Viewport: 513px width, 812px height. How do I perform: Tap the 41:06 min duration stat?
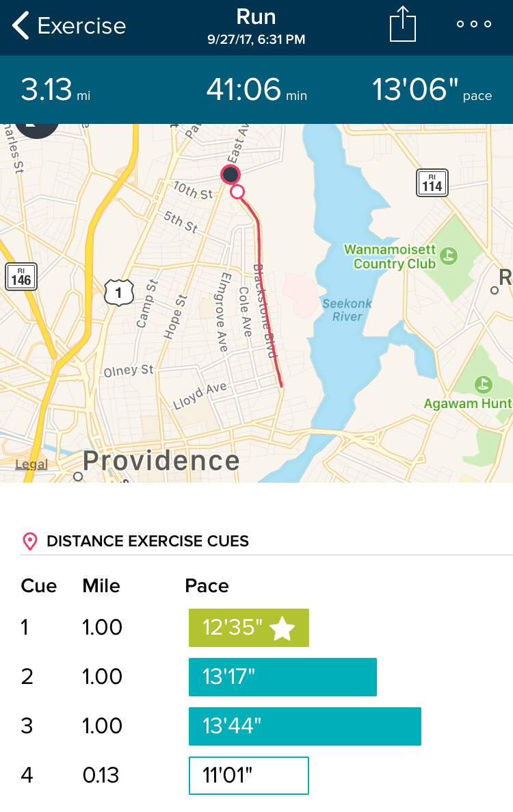[256, 90]
